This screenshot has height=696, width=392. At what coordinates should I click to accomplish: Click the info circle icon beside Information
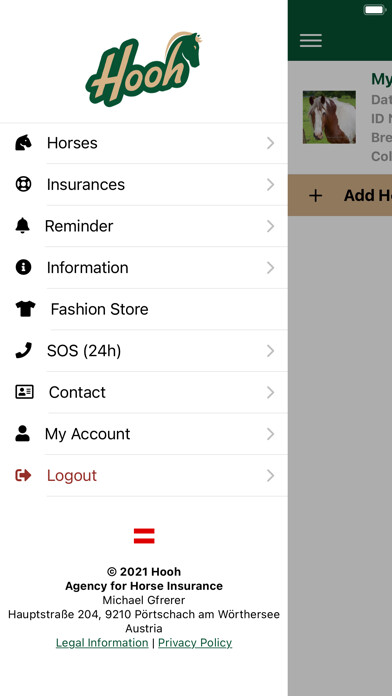pos(23,267)
